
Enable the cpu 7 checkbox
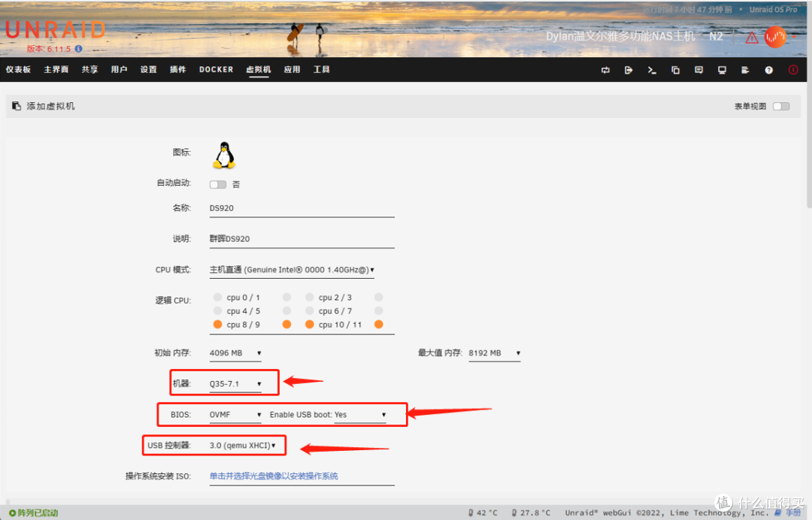tap(378, 310)
